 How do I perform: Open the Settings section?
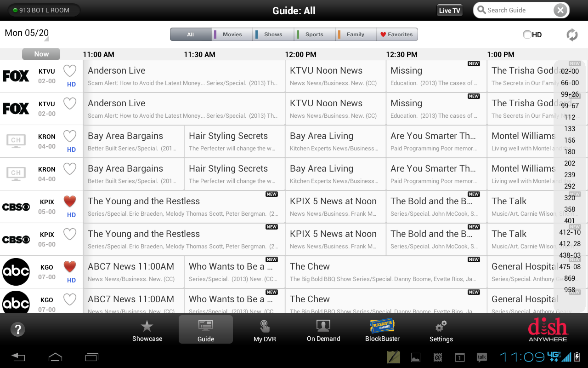coord(441,329)
